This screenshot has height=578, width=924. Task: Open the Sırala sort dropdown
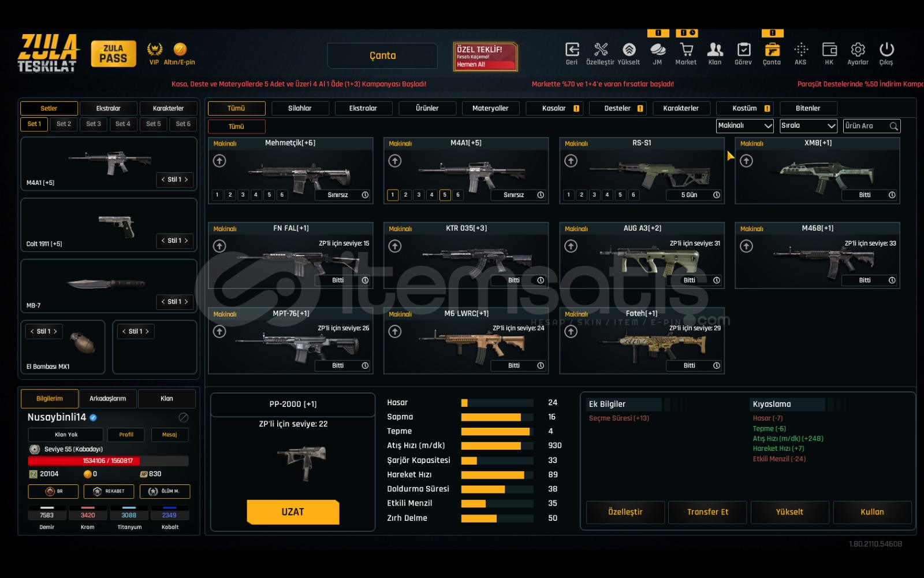(x=808, y=126)
